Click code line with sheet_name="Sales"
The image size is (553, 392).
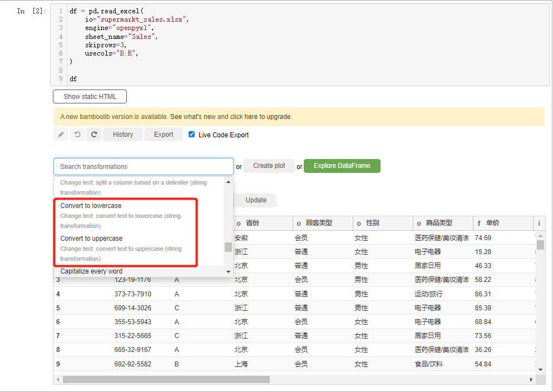click(121, 37)
